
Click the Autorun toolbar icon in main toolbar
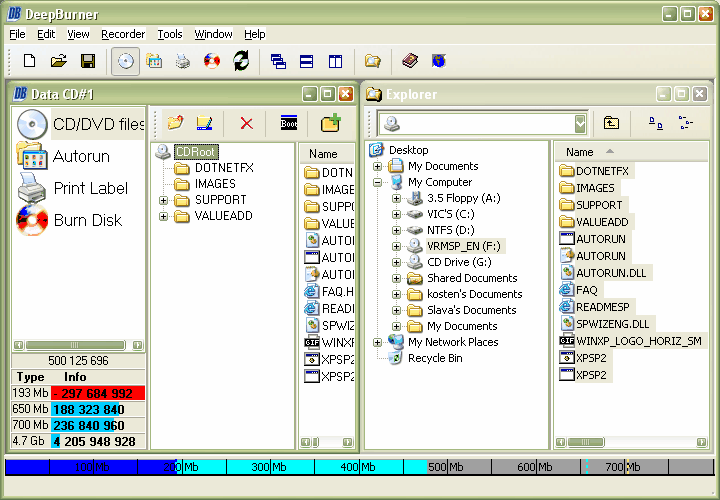pyautogui.click(x=154, y=61)
